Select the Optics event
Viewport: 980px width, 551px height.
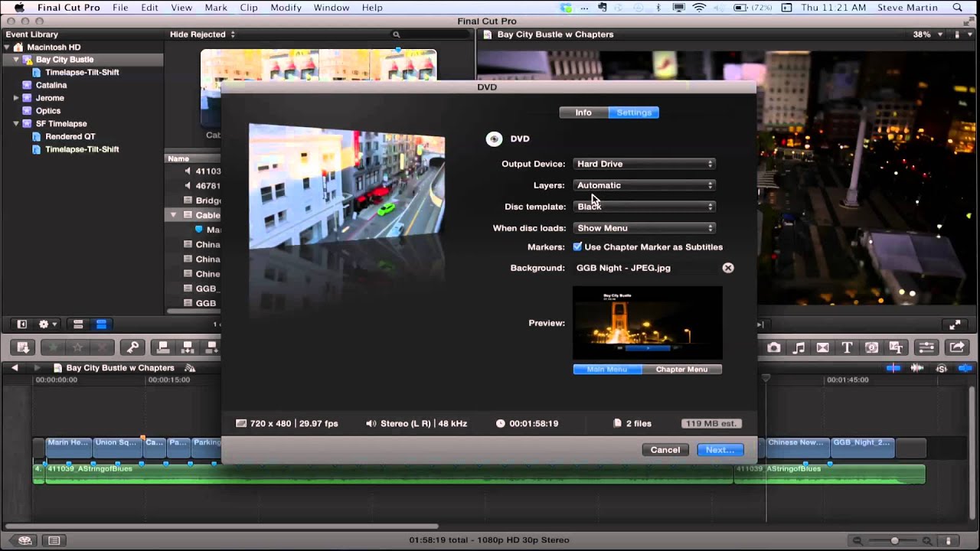tap(48, 111)
